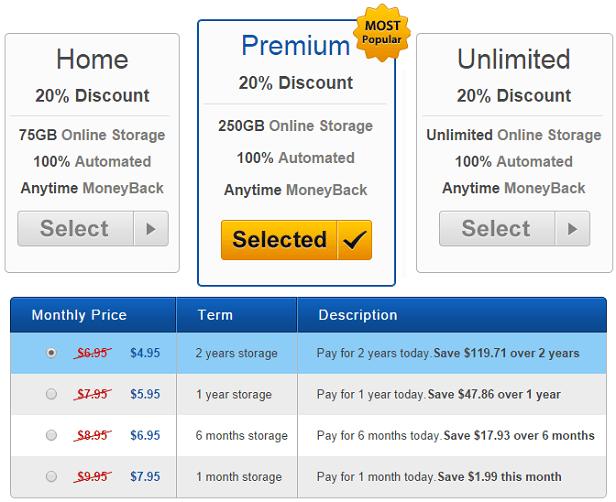Click the Monthly Price column header
This screenshot has width=616, height=502.
(x=79, y=315)
